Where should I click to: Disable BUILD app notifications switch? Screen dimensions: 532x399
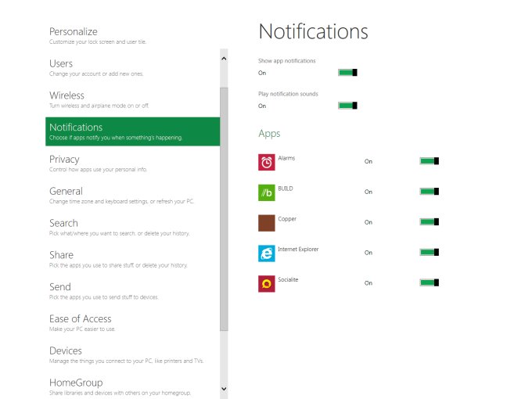[430, 192]
